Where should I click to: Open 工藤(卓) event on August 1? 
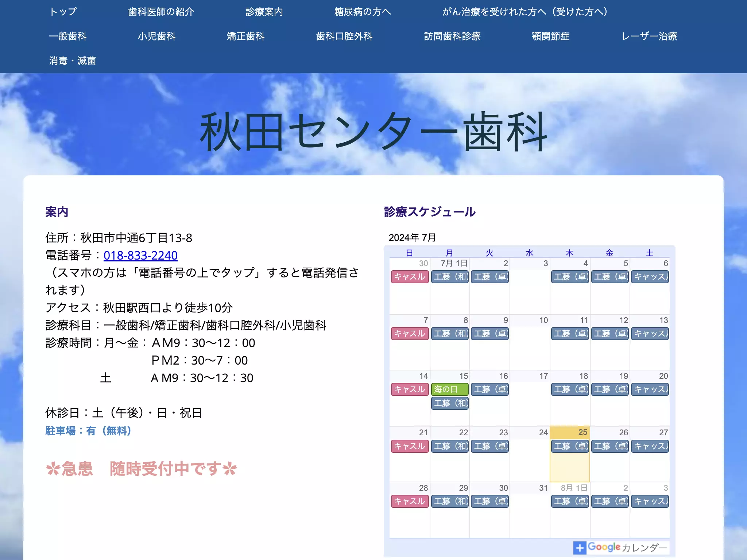tap(570, 501)
